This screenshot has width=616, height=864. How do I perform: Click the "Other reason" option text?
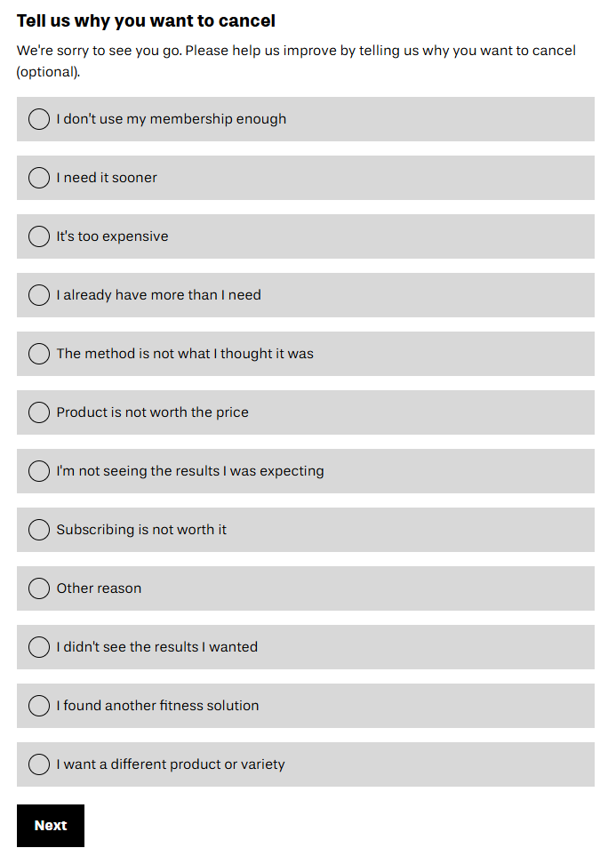click(99, 588)
